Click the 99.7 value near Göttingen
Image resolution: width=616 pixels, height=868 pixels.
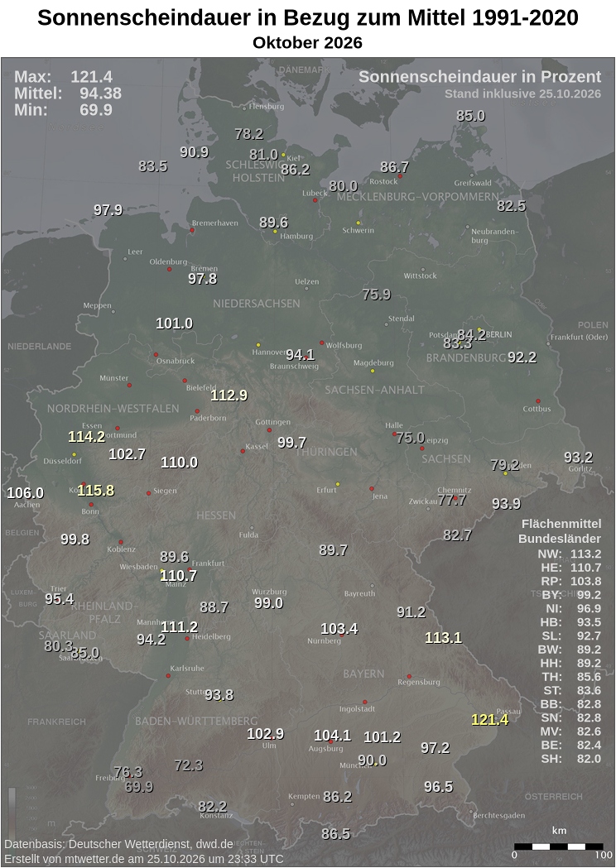(x=292, y=443)
